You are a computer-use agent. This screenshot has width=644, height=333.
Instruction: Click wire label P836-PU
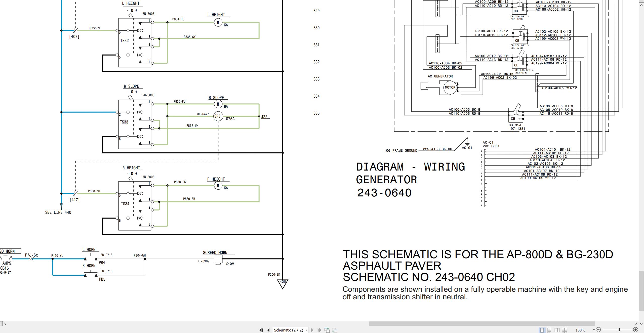tap(179, 101)
